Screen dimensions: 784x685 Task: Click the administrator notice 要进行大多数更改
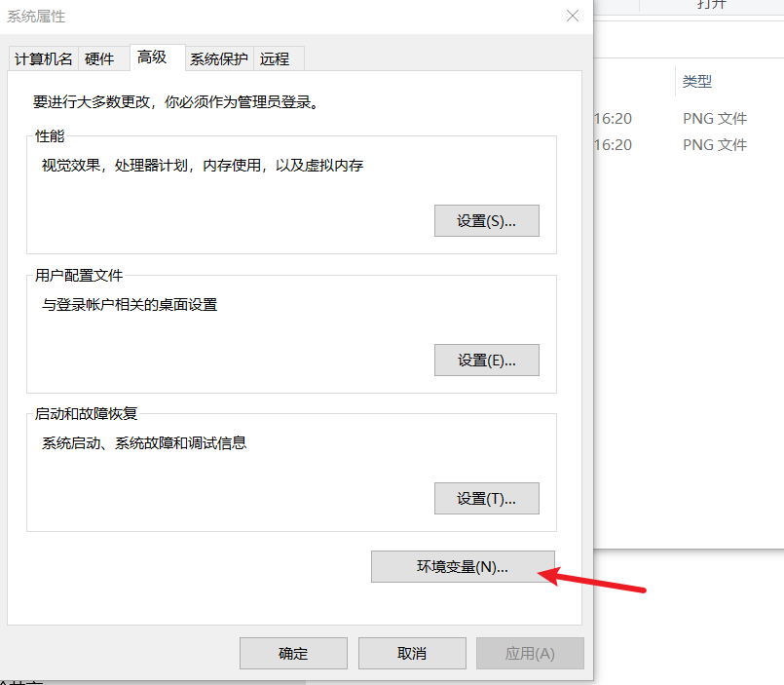click(x=176, y=102)
